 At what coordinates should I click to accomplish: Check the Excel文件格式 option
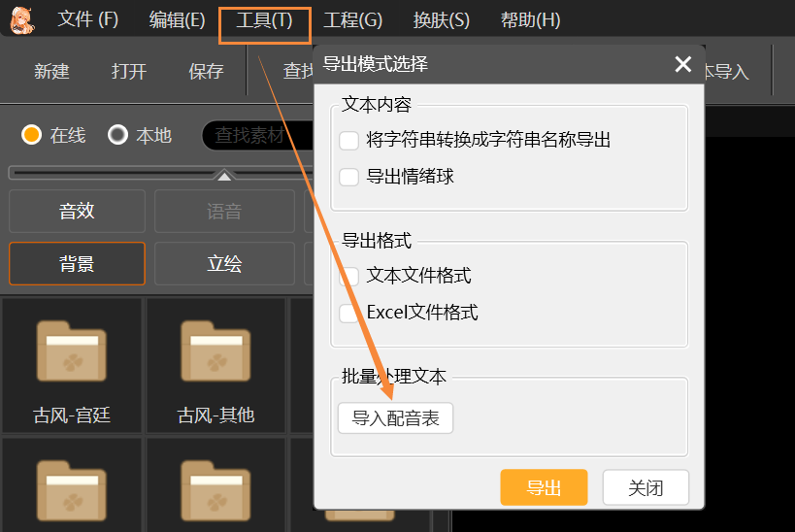[349, 313]
